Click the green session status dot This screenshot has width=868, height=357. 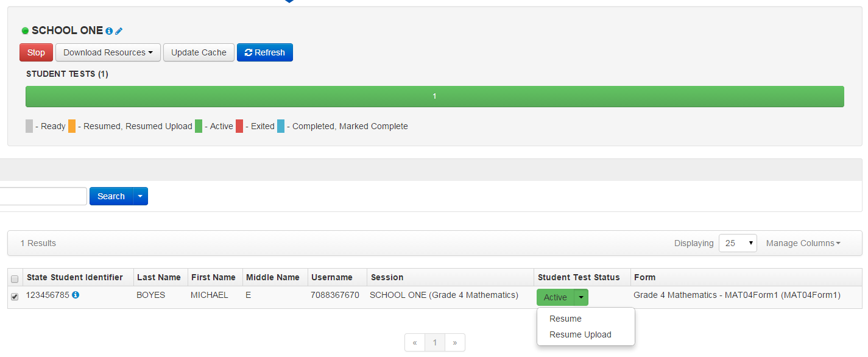(25, 31)
